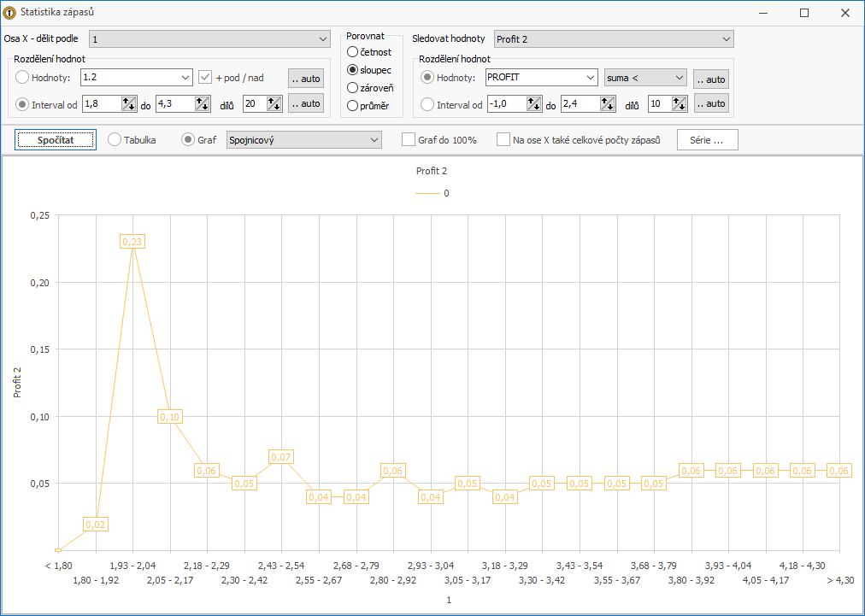Click the interval start field containing -1,0
Screen dimensions: 865x616
[x=507, y=103]
